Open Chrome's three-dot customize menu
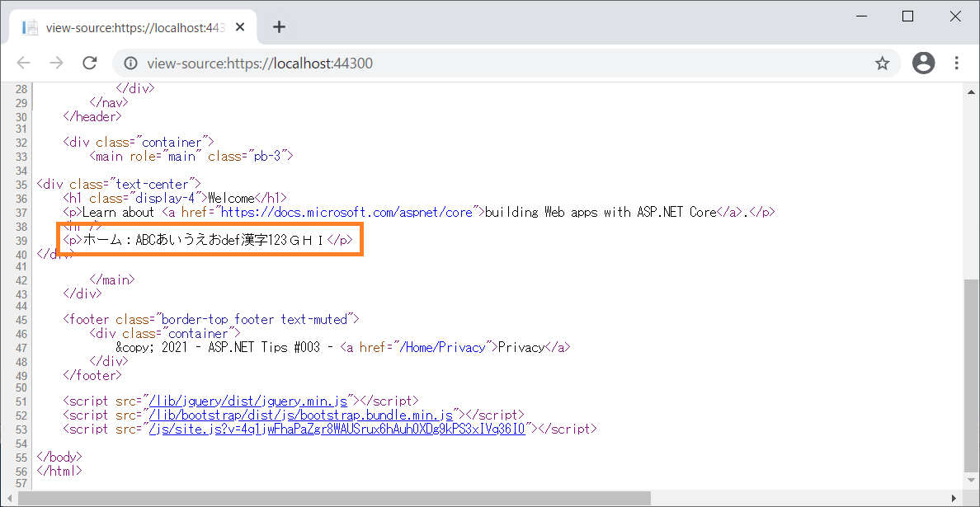980x507 pixels. pos(956,63)
